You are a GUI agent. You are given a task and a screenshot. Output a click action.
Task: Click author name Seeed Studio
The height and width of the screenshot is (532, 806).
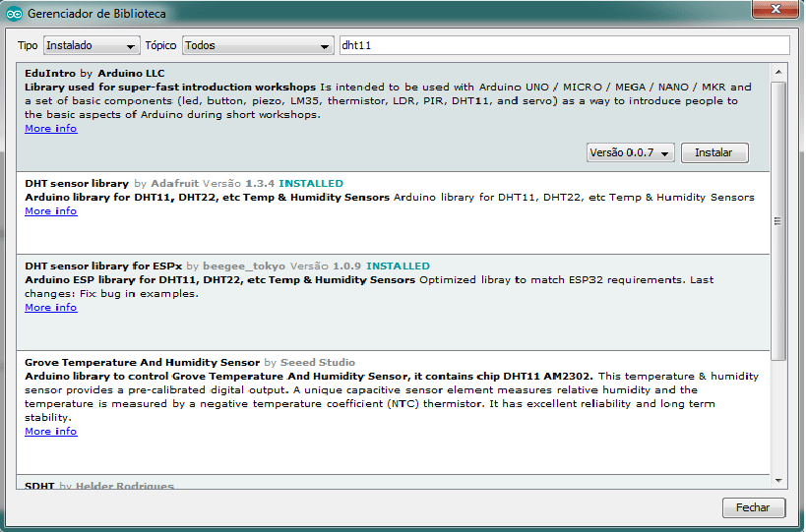318,363
